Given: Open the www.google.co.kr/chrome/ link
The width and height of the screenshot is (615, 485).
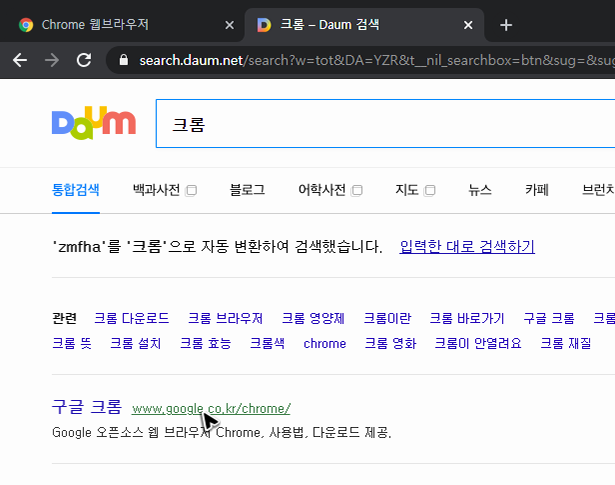Looking at the screenshot, I should coord(211,409).
